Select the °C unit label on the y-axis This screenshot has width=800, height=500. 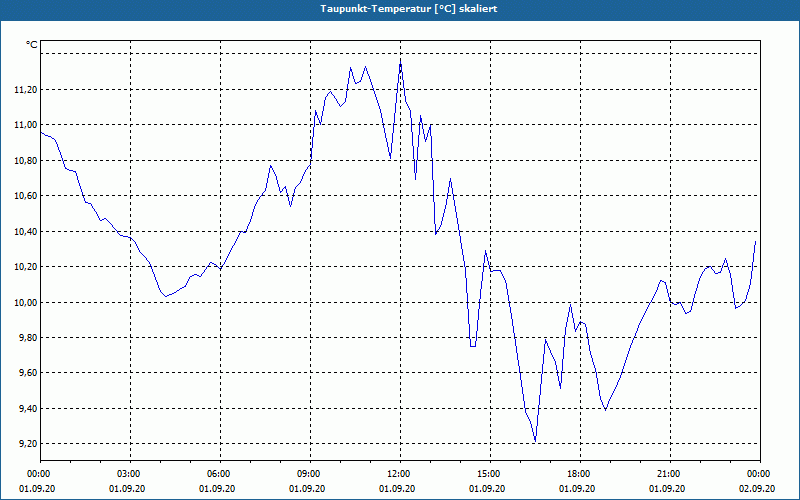pyautogui.click(x=32, y=45)
